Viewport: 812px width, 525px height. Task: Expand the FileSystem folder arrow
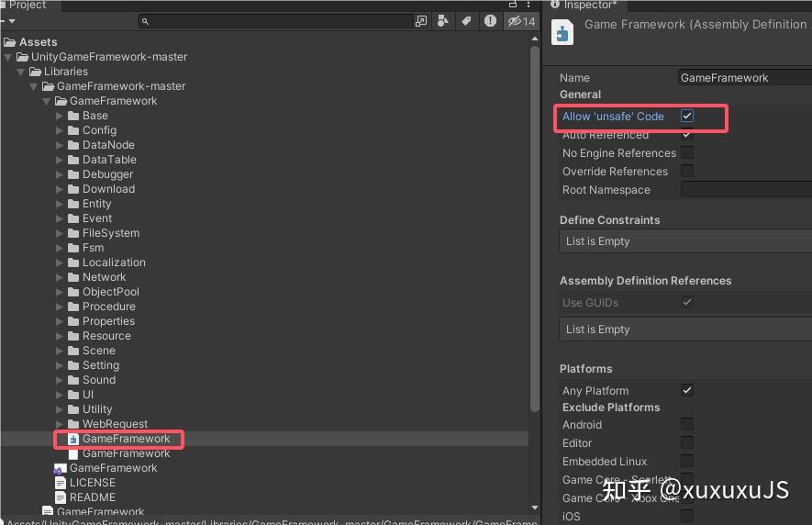pos(60,234)
